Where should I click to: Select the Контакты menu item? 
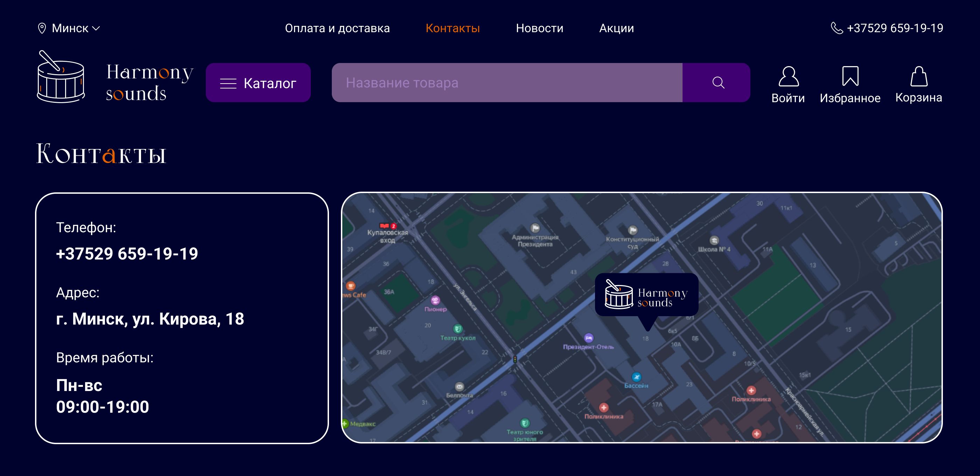click(x=453, y=28)
